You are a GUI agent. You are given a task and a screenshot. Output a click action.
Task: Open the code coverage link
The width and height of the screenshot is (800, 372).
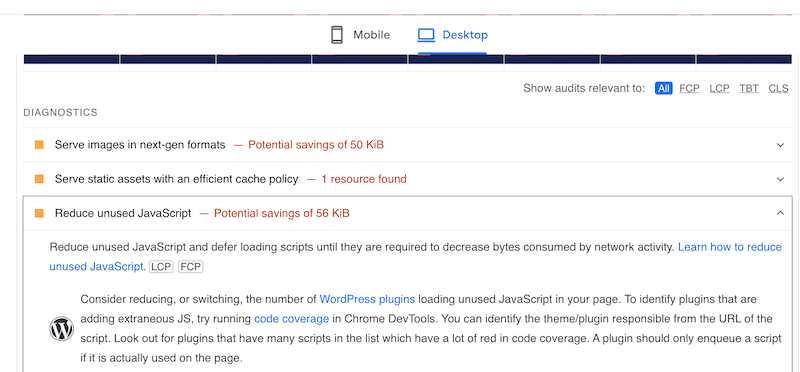pyautogui.click(x=291, y=319)
